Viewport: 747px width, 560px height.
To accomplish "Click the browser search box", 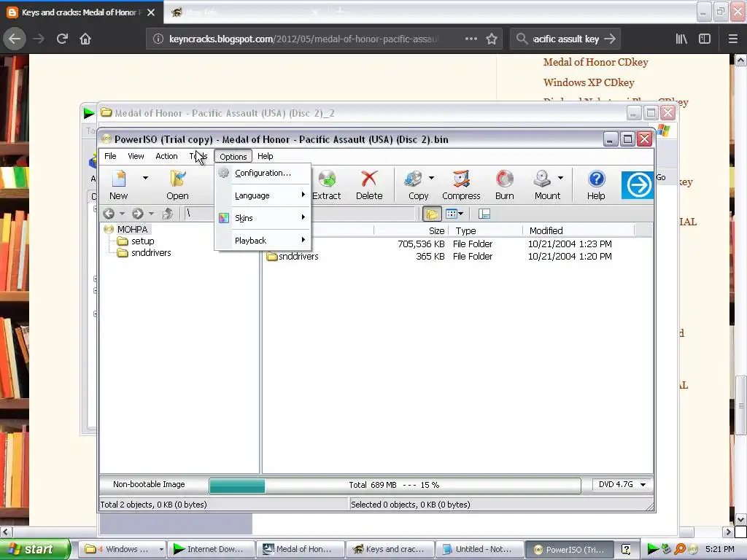I will point(565,39).
